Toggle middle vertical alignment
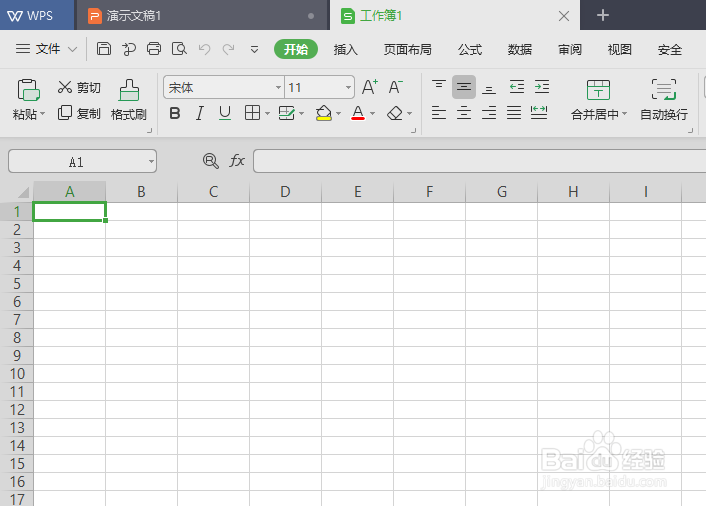The width and height of the screenshot is (706, 506). [464, 87]
